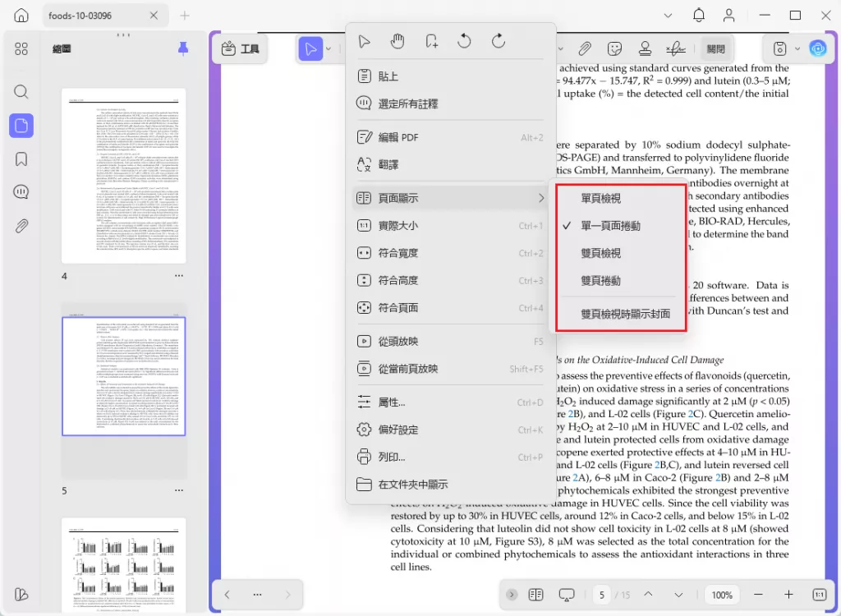Click the stamp tool in toolbar
This screenshot has width=841, height=616.
tap(645, 48)
